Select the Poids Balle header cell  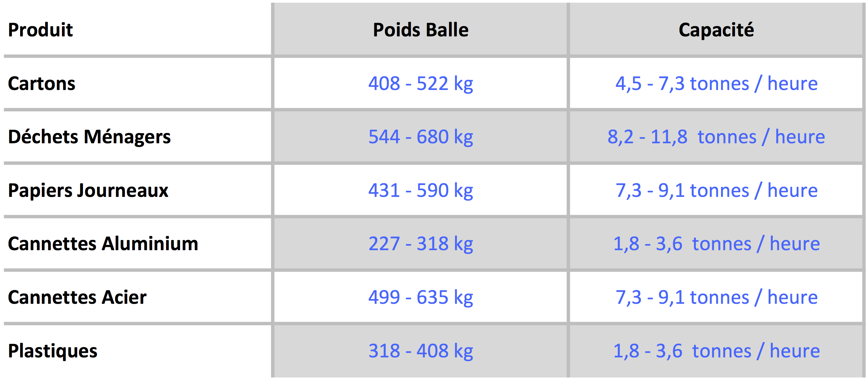pos(421,30)
